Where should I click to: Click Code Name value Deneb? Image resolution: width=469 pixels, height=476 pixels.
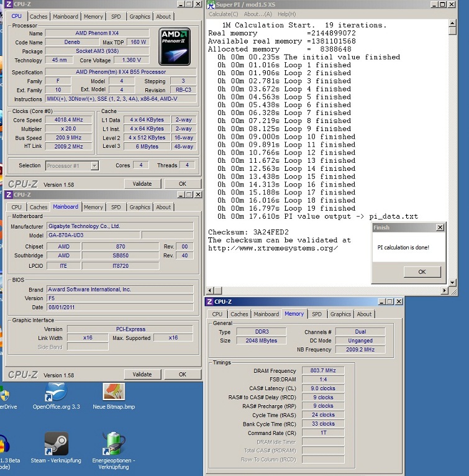[72, 42]
